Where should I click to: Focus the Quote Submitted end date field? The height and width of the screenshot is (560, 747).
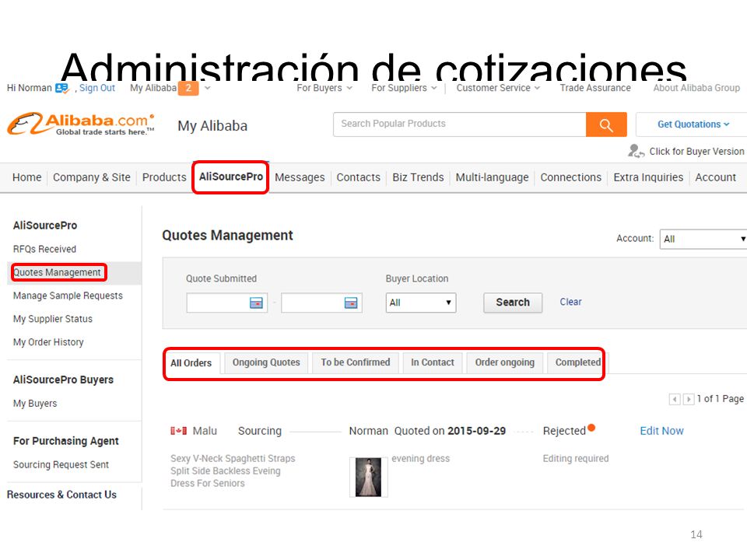(x=321, y=303)
